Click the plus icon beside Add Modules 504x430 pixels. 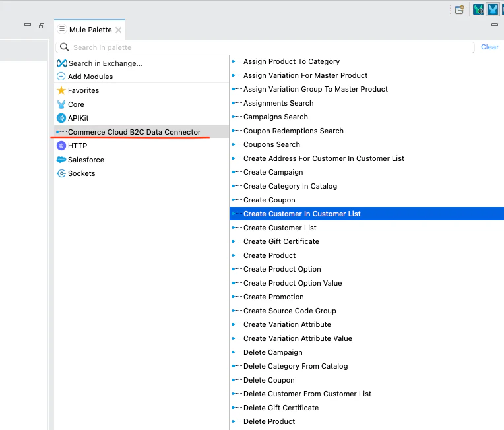pyautogui.click(x=61, y=77)
